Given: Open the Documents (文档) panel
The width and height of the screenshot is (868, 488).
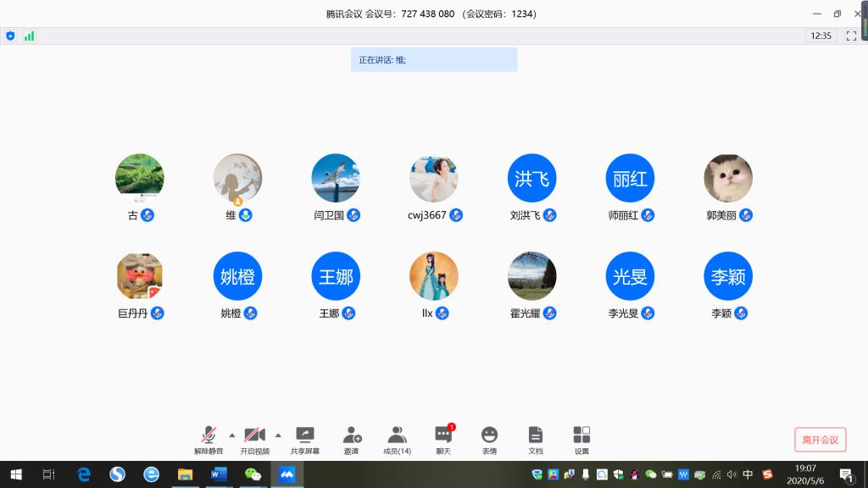Looking at the screenshot, I should click(535, 440).
